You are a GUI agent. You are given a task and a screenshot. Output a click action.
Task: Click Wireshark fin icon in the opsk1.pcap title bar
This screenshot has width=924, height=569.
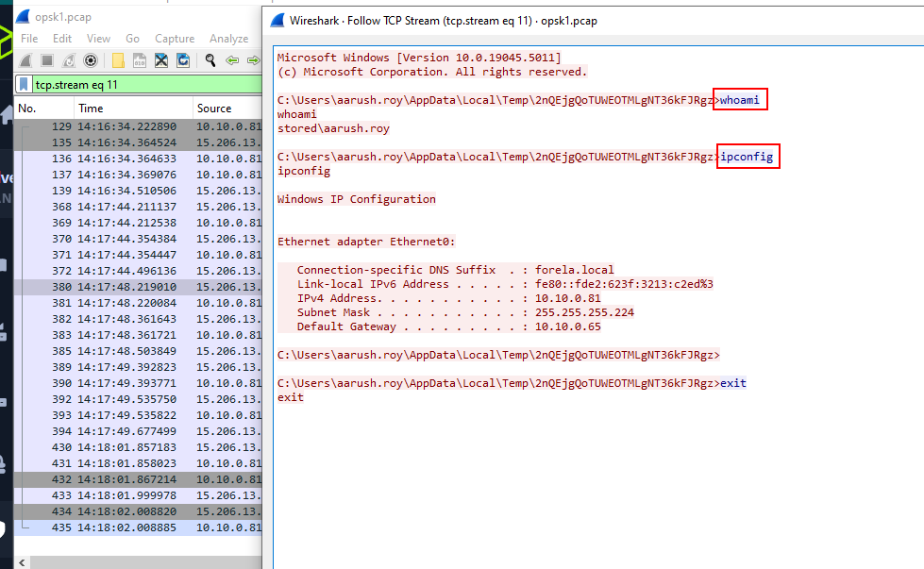[23, 16]
